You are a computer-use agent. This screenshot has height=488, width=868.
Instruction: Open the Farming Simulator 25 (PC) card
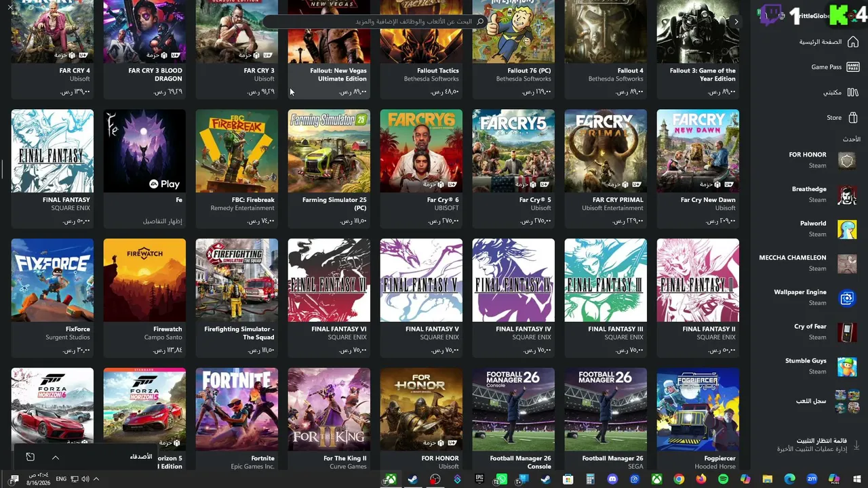coord(329,168)
